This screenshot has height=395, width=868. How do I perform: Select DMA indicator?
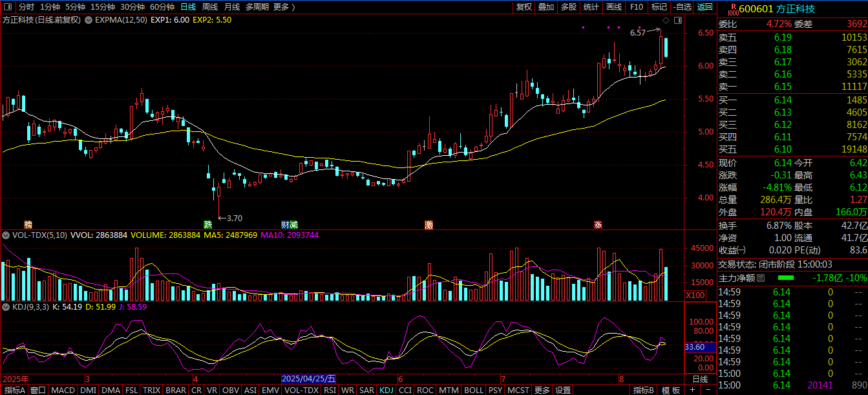tap(111, 390)
